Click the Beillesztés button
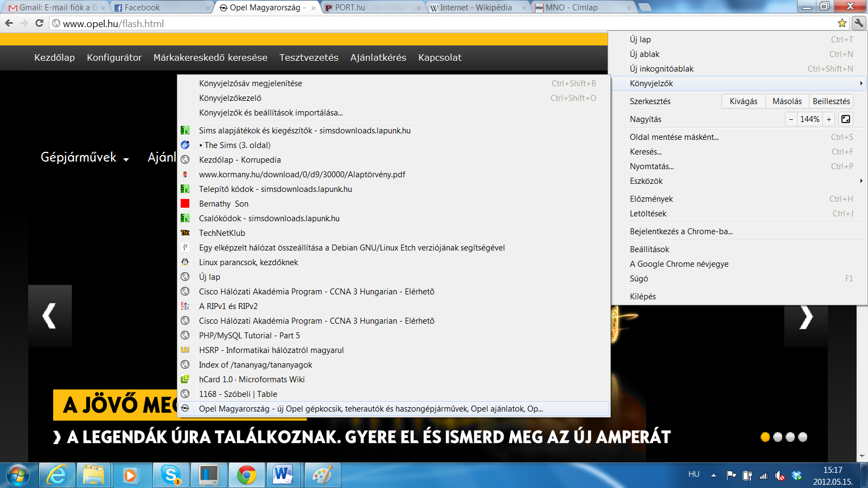Viewport: 868px width, 488px height. [831, 101]
